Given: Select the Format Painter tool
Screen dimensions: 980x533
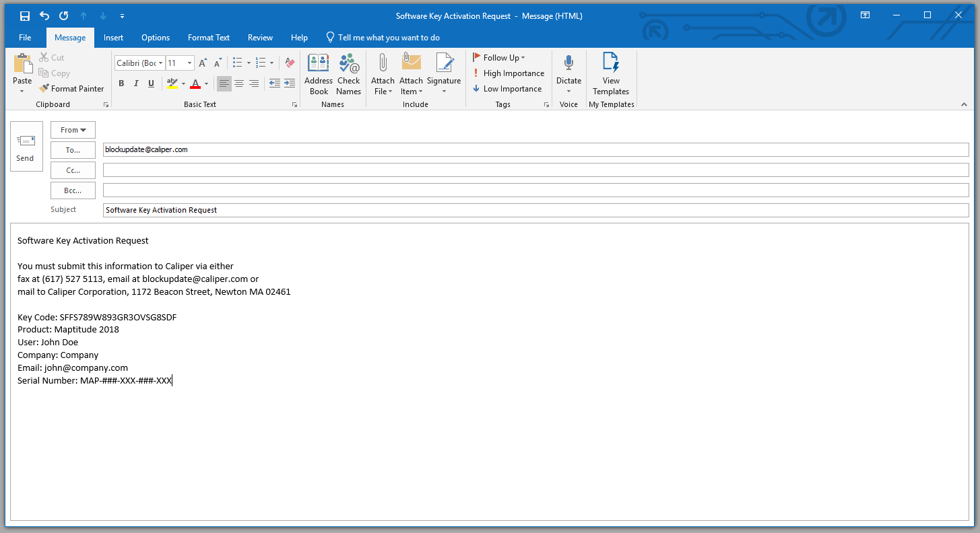Looking at the screenshot, I should click(x=71, y=89).
